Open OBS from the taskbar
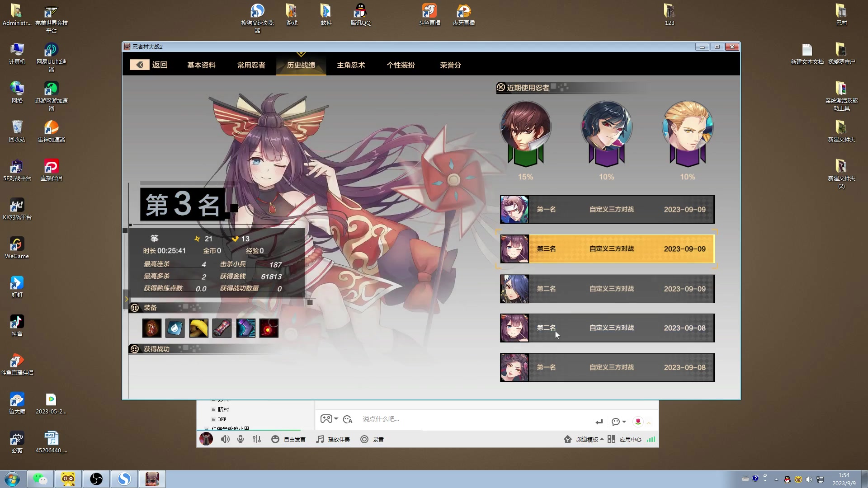 pyautogui.click(x=96, y=479)
